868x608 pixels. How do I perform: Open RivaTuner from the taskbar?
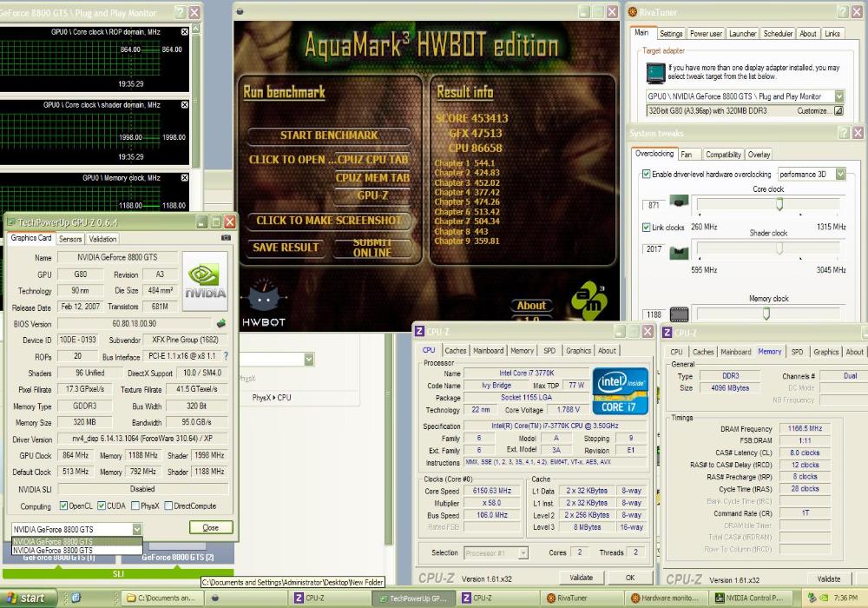coord(581,598)
